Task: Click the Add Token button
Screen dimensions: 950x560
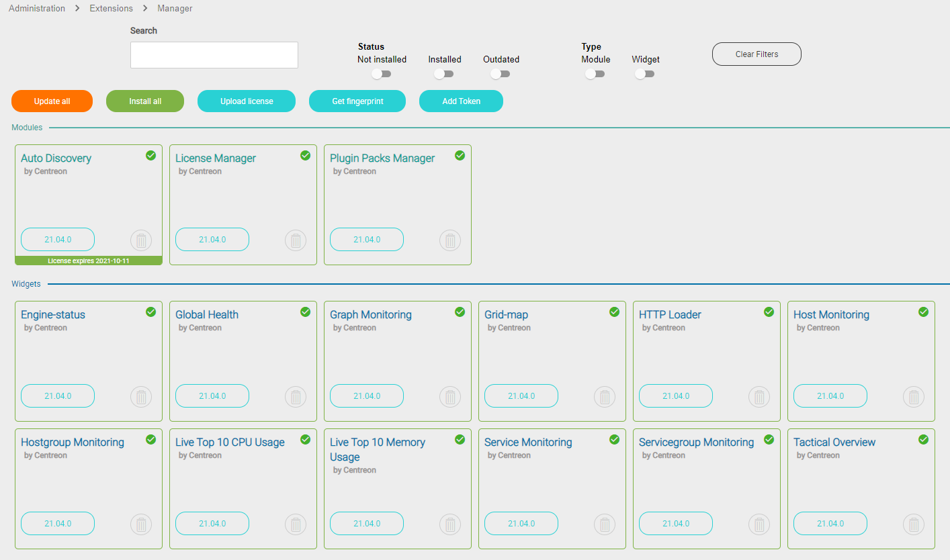Action: [x=461, y=101]
